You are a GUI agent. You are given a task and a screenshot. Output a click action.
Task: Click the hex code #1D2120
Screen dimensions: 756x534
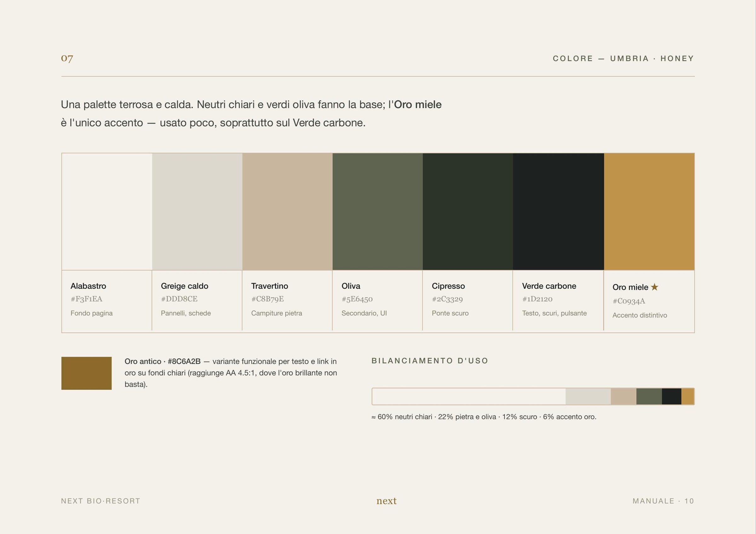coord(537,299)
